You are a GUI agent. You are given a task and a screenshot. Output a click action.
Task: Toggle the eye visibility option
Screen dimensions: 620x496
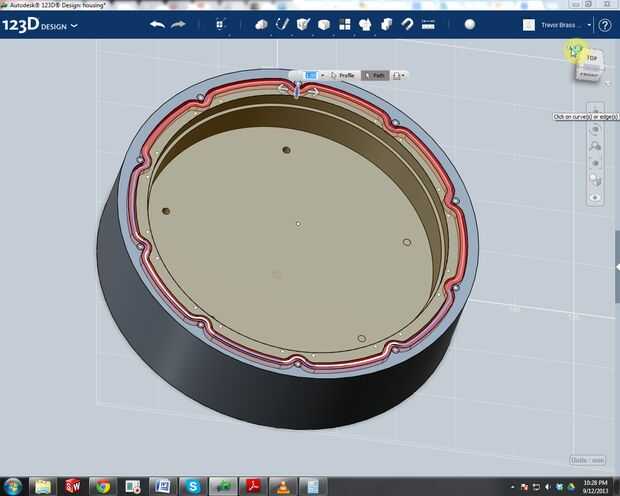595,197
